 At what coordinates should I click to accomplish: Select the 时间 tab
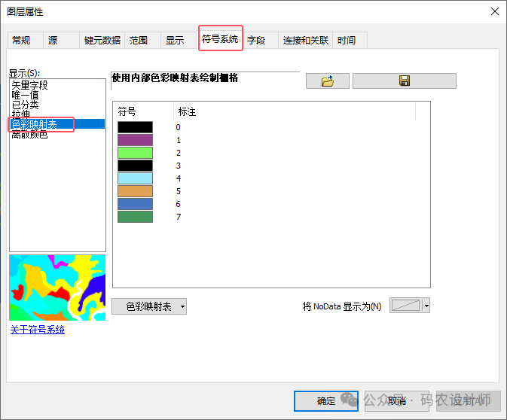pyautogui.click(x=347, y=41)
